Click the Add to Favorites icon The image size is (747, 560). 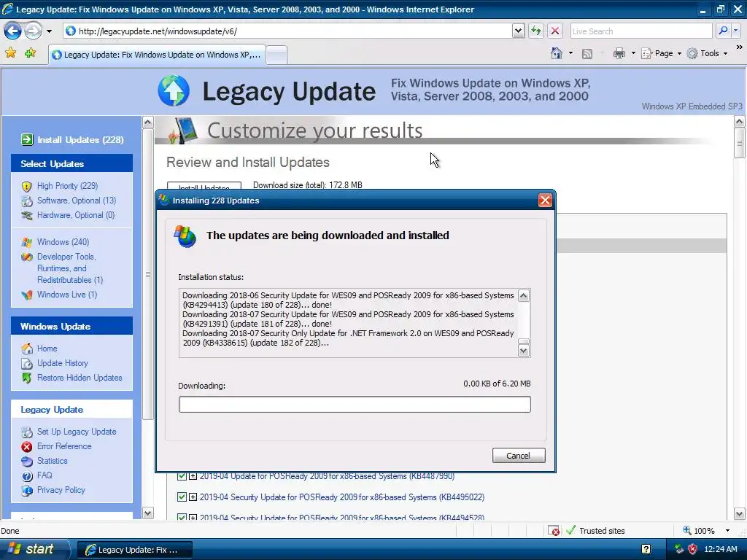pyautogui.click(x=30, y=52)
